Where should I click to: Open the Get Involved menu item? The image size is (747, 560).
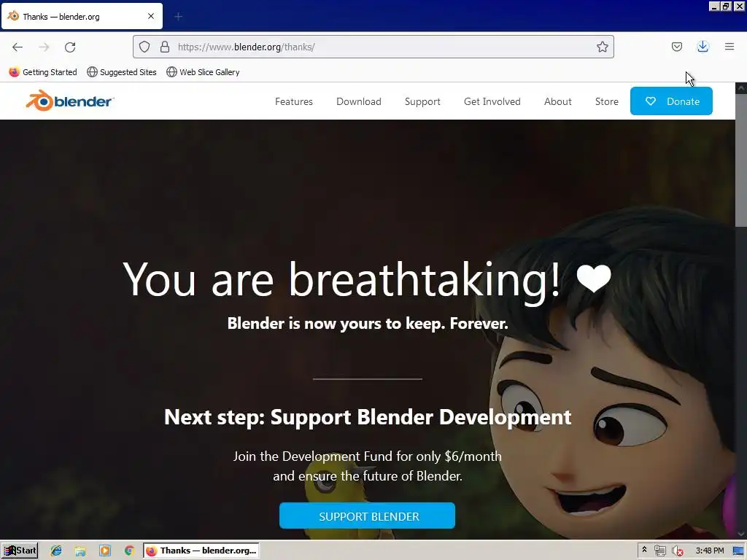click(x=492, y=101)
